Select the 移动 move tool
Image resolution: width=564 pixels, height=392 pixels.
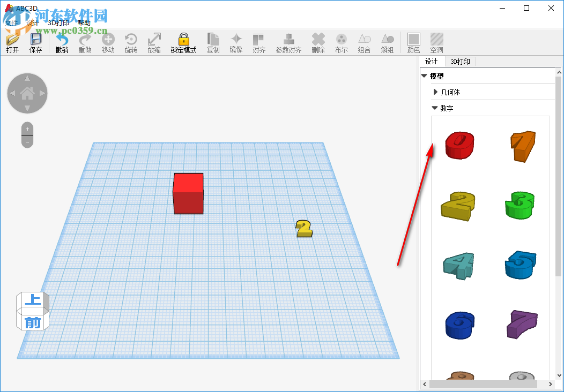coord(108,43)
